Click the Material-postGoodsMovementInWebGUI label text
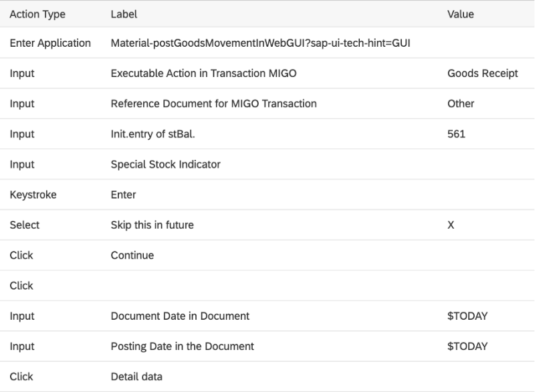This screenshot has width=535, height=392. click(x=260, y=43)
